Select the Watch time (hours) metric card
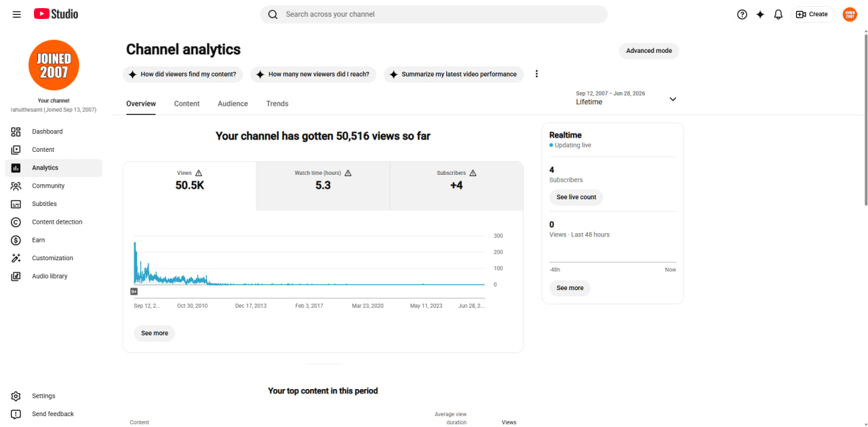 [x=323, y=186]
